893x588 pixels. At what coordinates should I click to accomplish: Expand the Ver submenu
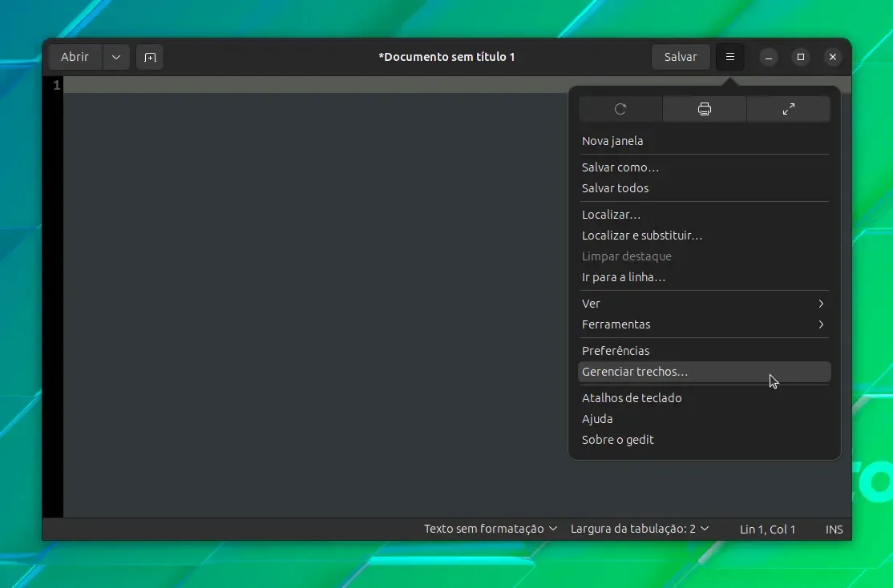704,304
